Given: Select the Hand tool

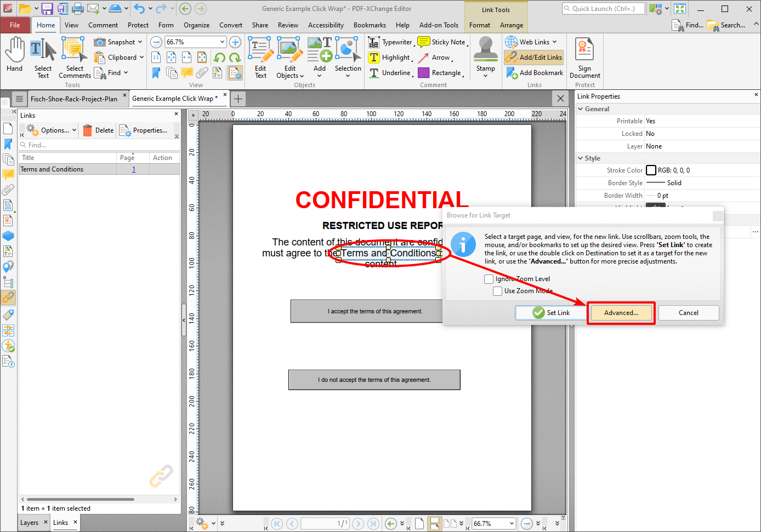Looking at the screenshot, I should (x=15, y=54).
